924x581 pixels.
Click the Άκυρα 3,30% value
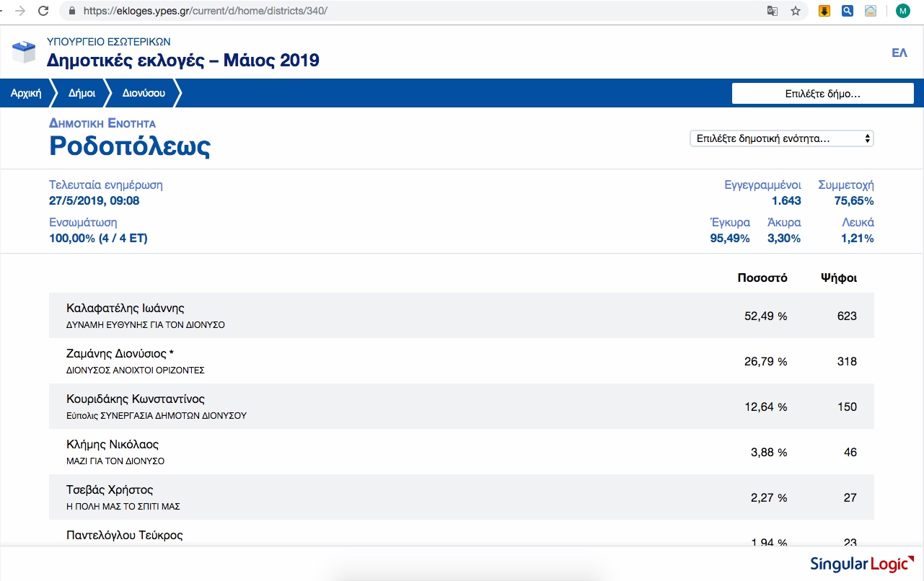point(784,239)
